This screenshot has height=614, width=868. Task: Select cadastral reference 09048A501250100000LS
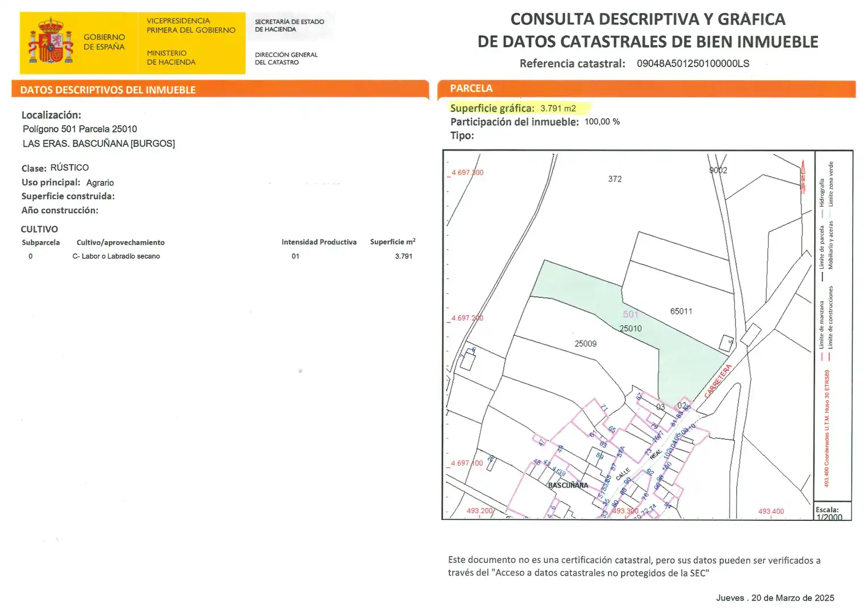692,64
